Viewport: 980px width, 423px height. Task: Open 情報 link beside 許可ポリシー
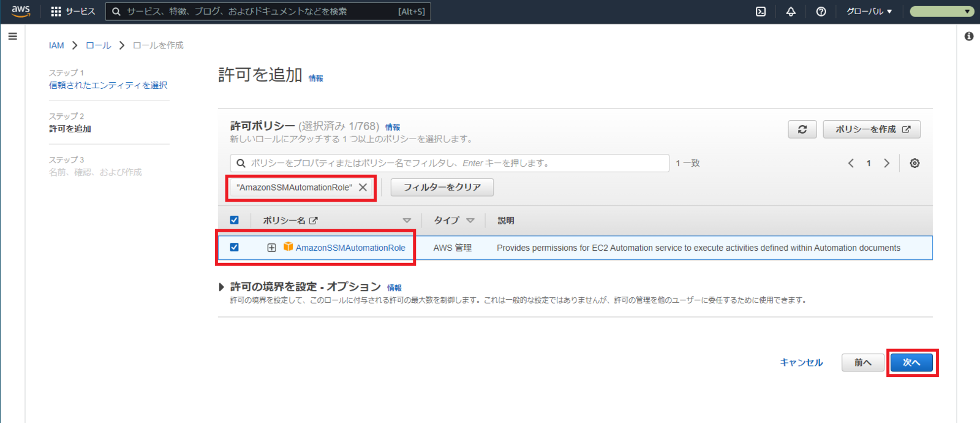393,127
